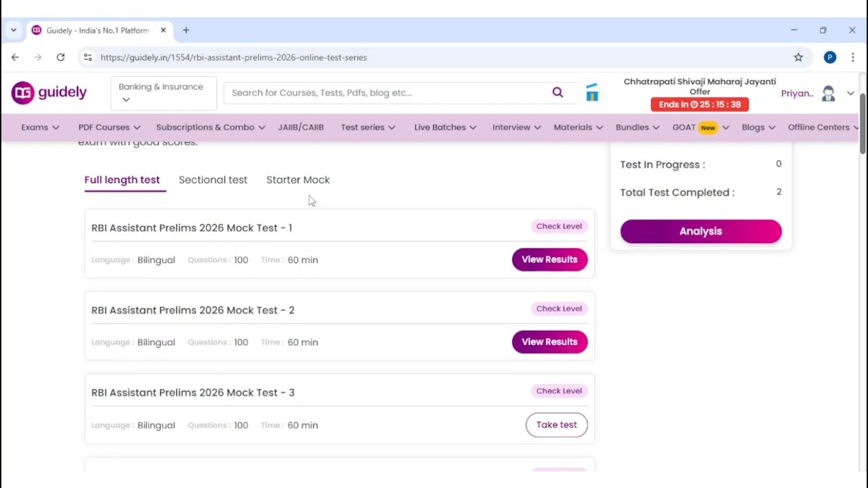Expand Test series menu
The height and width of the screenshot is (488, 868).
click(x=368, y=127)
